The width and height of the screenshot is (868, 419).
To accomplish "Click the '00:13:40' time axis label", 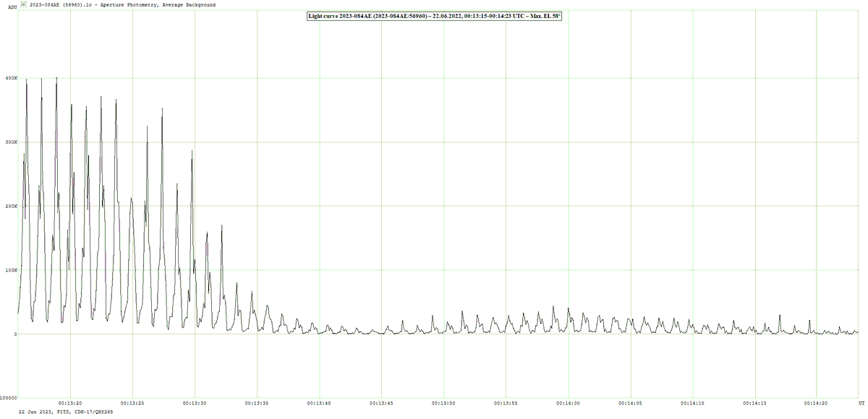I will click(319, 402).
